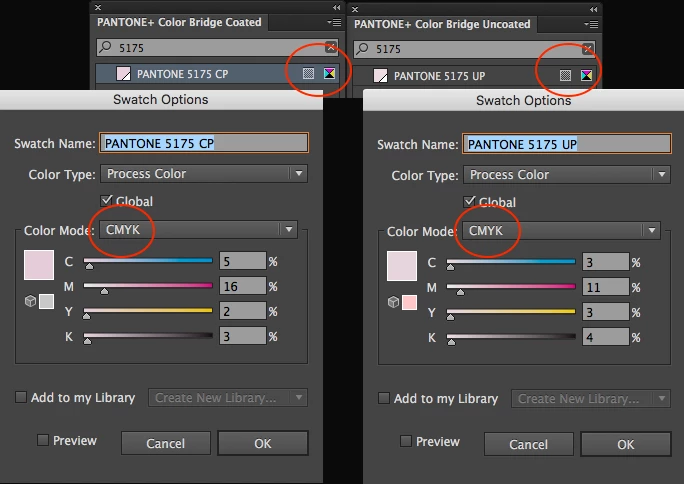Click the web-safe cube icon in the CP dialog

[x=30, y=301]
